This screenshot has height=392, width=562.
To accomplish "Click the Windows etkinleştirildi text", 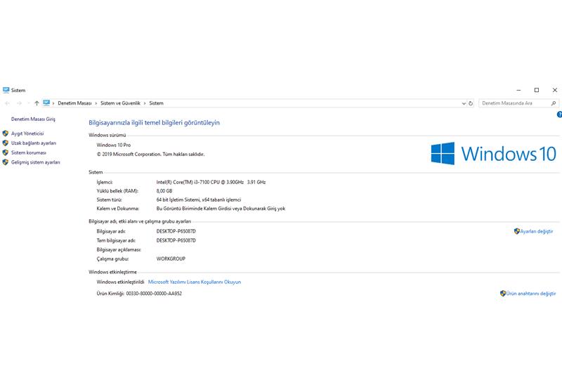I will [x=120, y=282].
